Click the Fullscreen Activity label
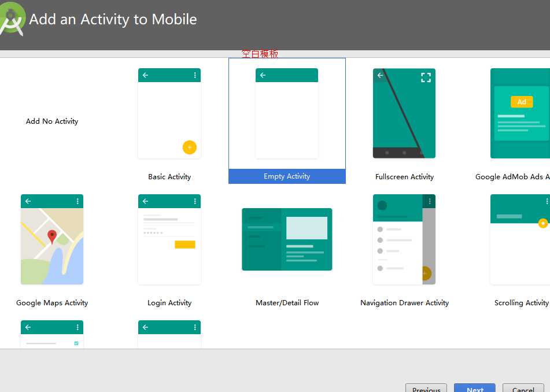The image size is (550, 392). [404, 177]
